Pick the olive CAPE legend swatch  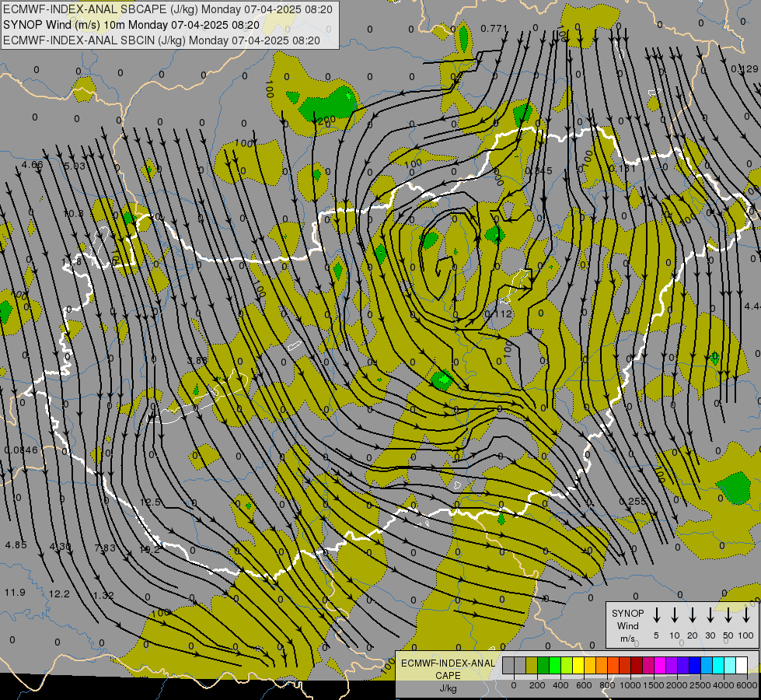532,665
